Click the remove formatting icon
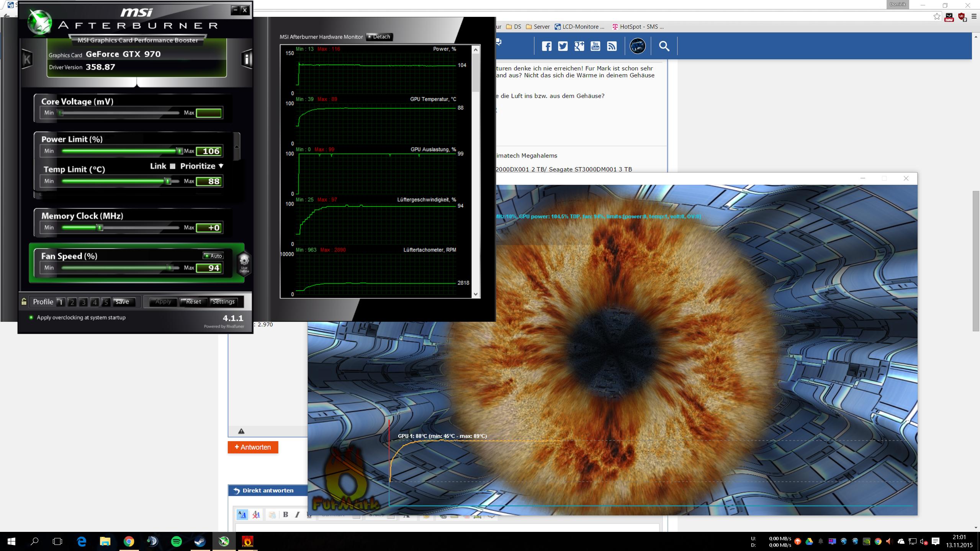Image resolution: width=980 pixels, height=551 pixels. (256, 515)
